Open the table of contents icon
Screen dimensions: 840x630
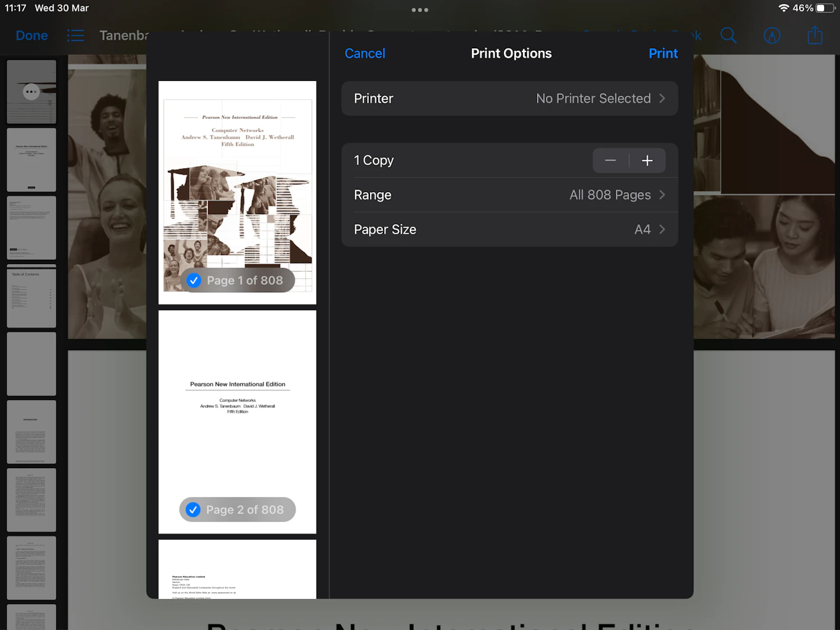click(75, 35)
